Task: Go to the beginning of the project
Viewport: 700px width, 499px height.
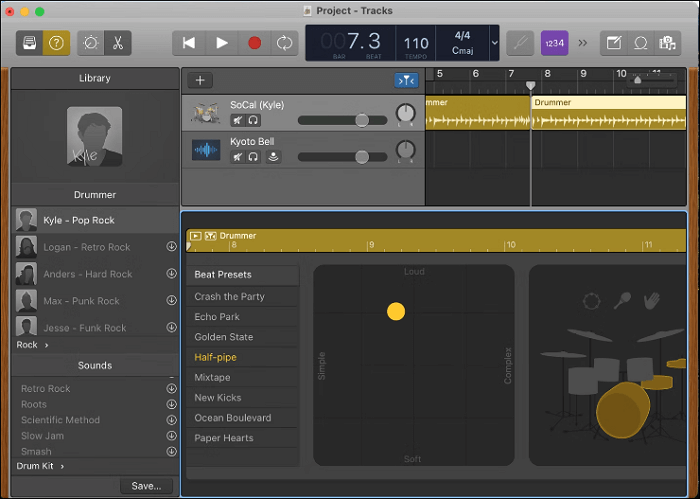Action: point(189,43)
